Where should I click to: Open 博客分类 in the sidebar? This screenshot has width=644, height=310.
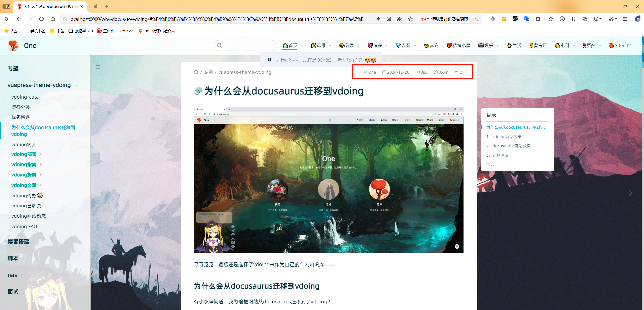tap(21, 107)
